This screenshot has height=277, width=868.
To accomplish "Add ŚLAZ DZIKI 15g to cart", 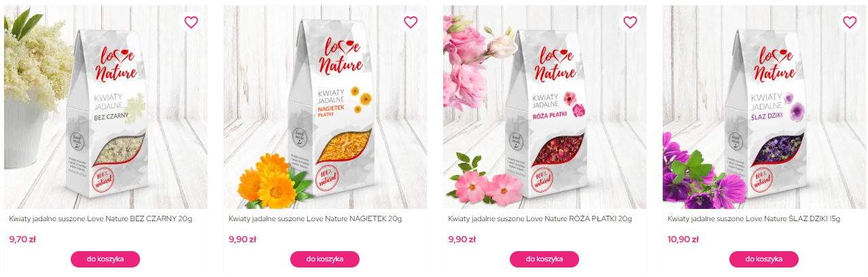I will coord(764,259).
